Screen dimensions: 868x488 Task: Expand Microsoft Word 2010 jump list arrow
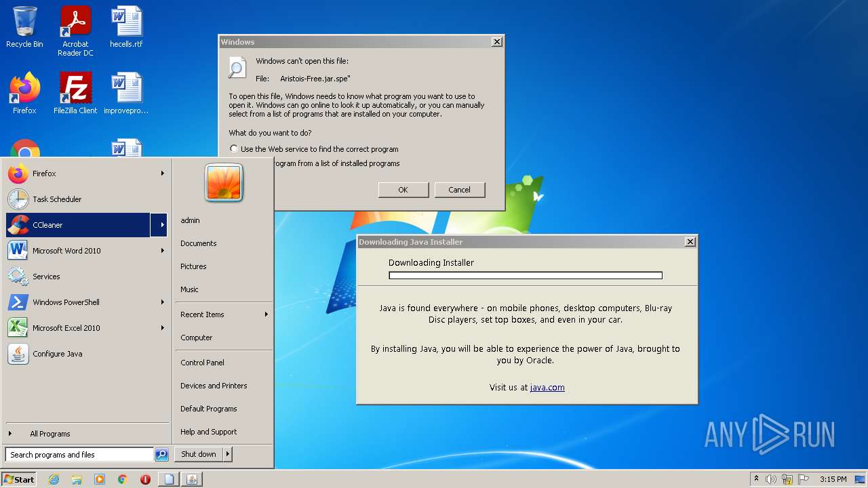tap(163, 251)
